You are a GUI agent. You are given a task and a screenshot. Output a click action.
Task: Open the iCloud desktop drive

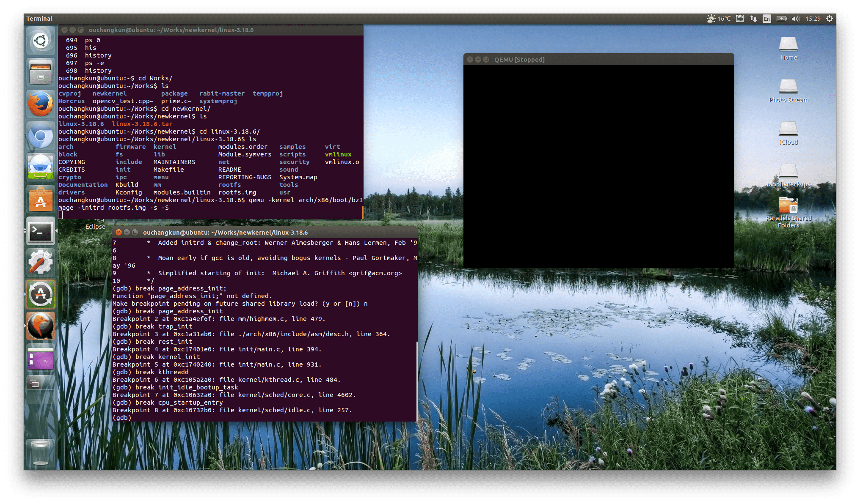pos(788,129)
